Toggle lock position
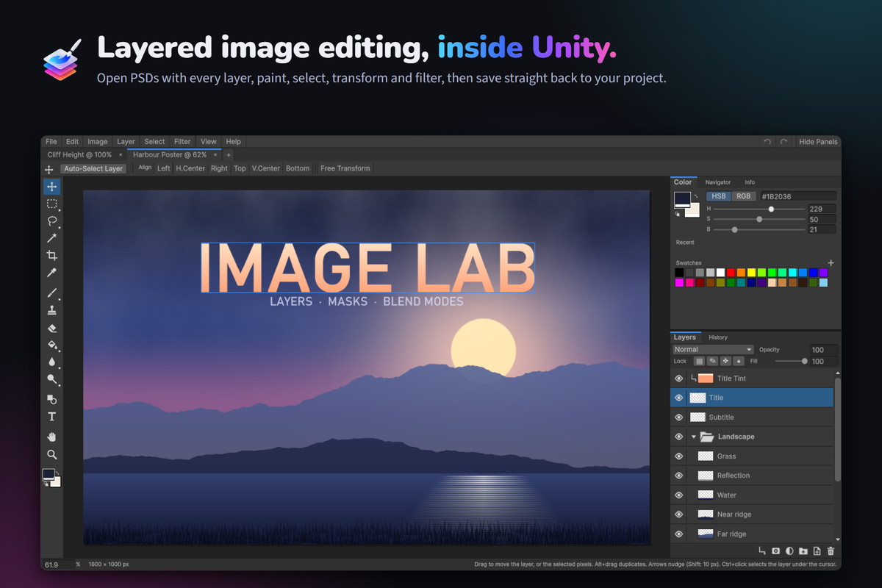882x588 pixels. pyautogui.click(x=725, y=361)
